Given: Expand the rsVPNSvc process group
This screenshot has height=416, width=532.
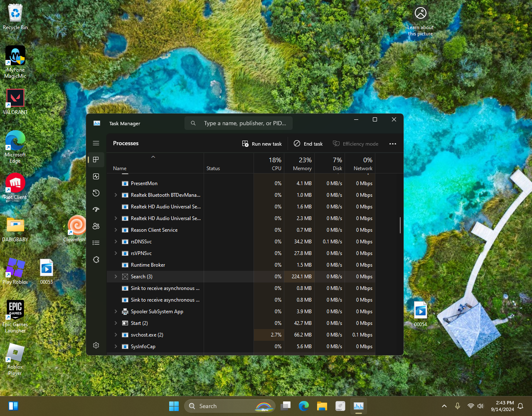Looking at the screenshot, I should coord(116,253).
